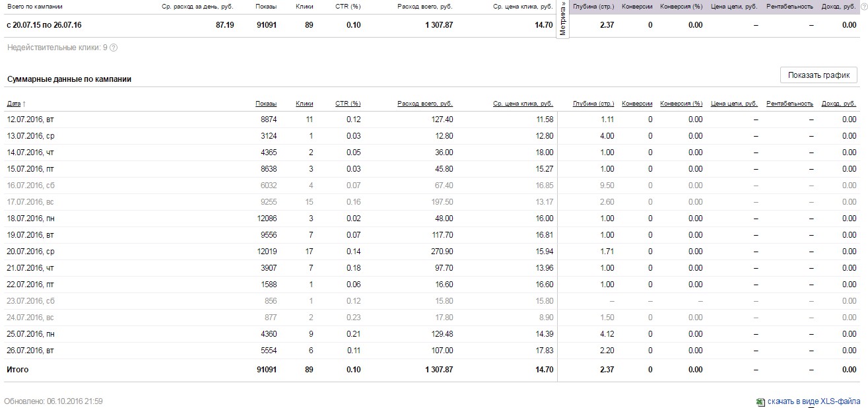Sort table by Конверсия (%) column header
The image size is (868, 408).
(681, 104)
